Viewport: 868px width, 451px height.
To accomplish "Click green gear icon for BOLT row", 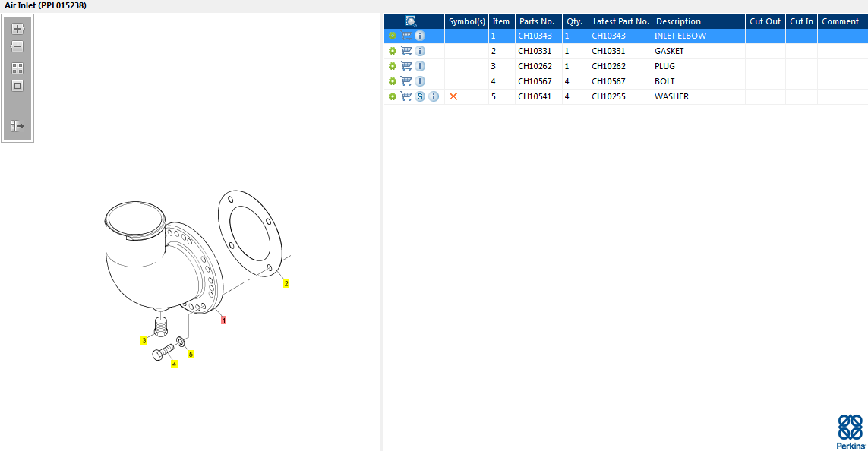I will pyautogui.click(x=393, y=81).
